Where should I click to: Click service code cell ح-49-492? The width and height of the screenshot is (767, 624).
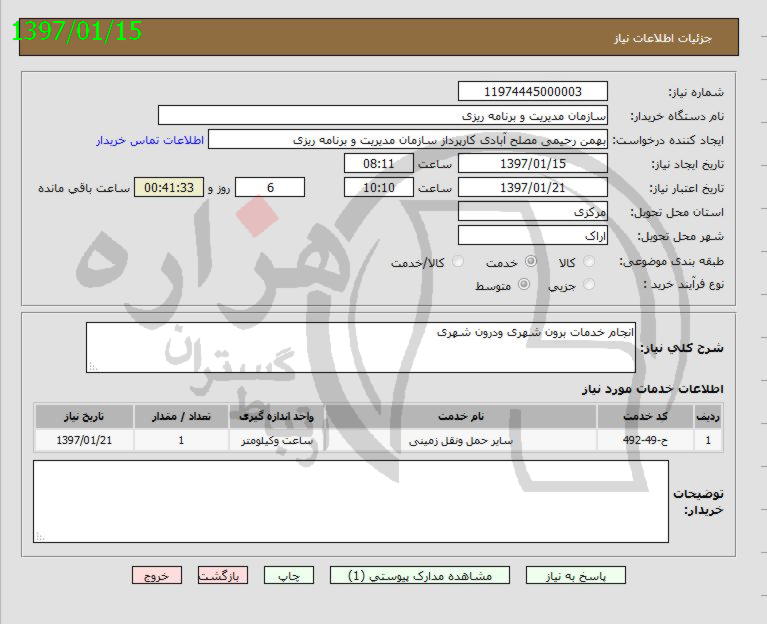pyautogui.click(x=646, y=440)
